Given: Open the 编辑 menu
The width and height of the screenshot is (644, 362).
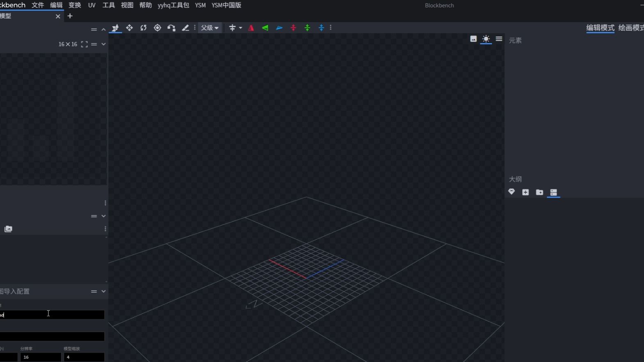Looking at the screenshot, I should [56, 5].
